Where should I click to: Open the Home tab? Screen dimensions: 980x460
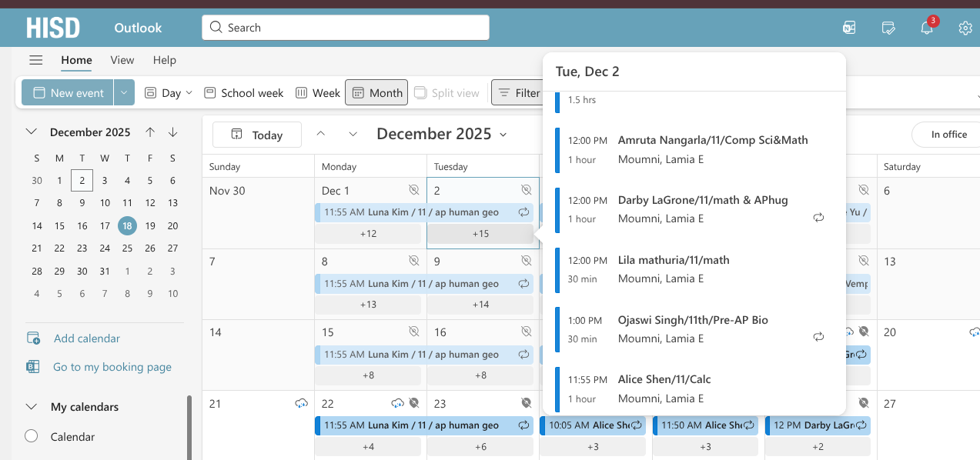pos(76,60)
